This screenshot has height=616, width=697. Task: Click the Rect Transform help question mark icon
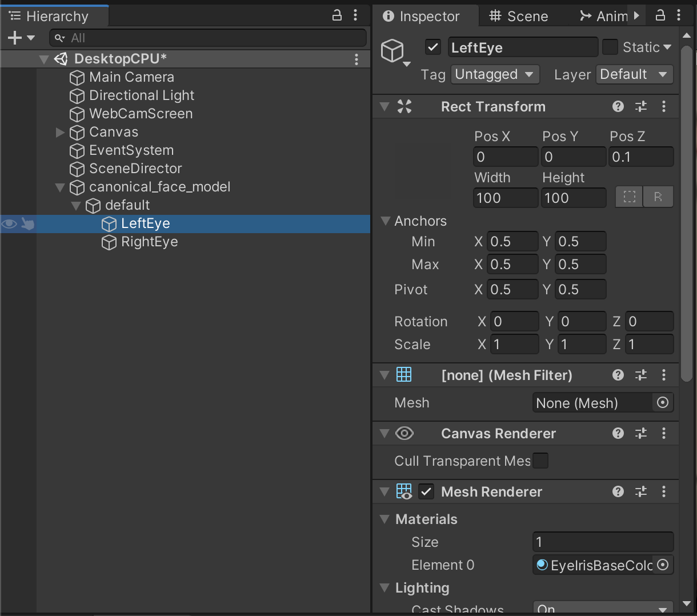click(618, 106)
